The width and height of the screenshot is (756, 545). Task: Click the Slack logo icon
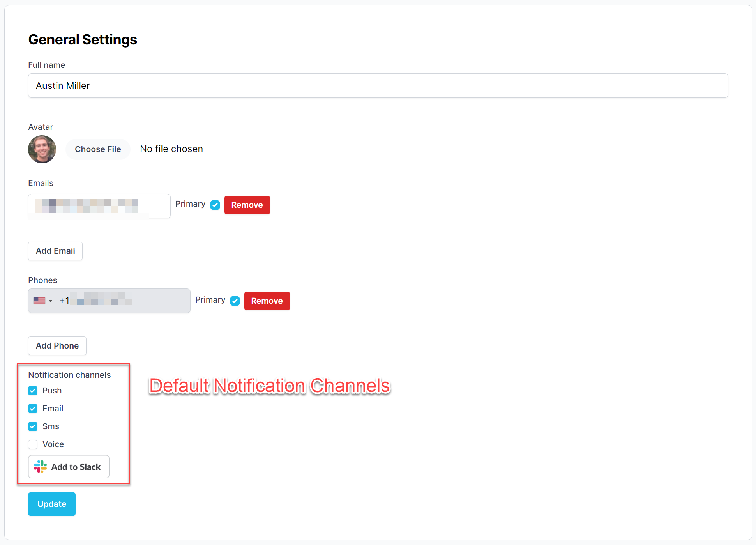(x=41, y=467)
